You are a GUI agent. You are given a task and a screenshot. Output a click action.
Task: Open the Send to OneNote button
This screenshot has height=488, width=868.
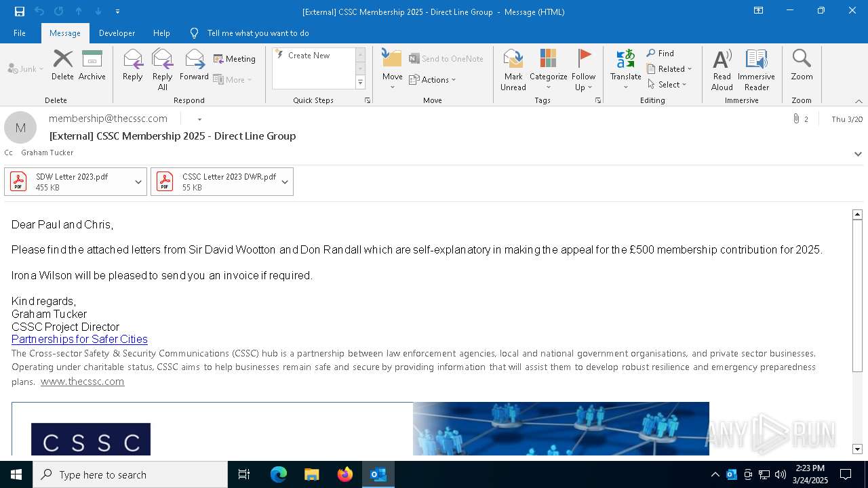click(446, 59)
